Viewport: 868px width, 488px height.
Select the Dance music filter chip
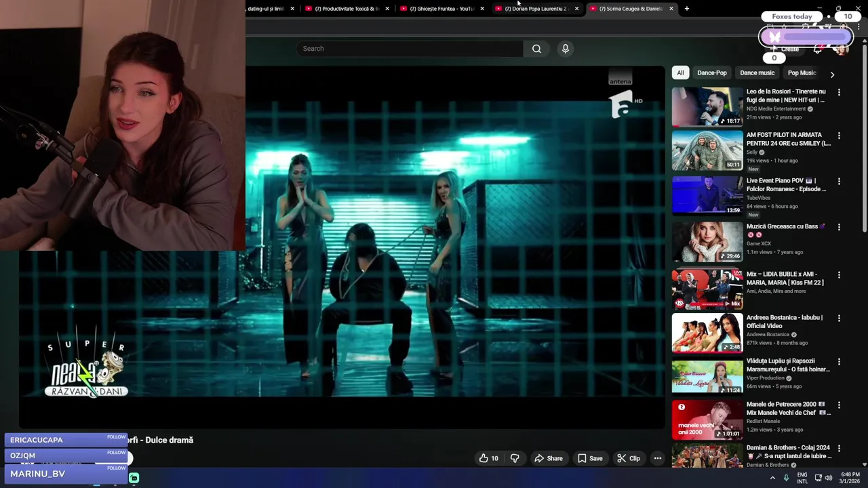click(x=757, y=73)
